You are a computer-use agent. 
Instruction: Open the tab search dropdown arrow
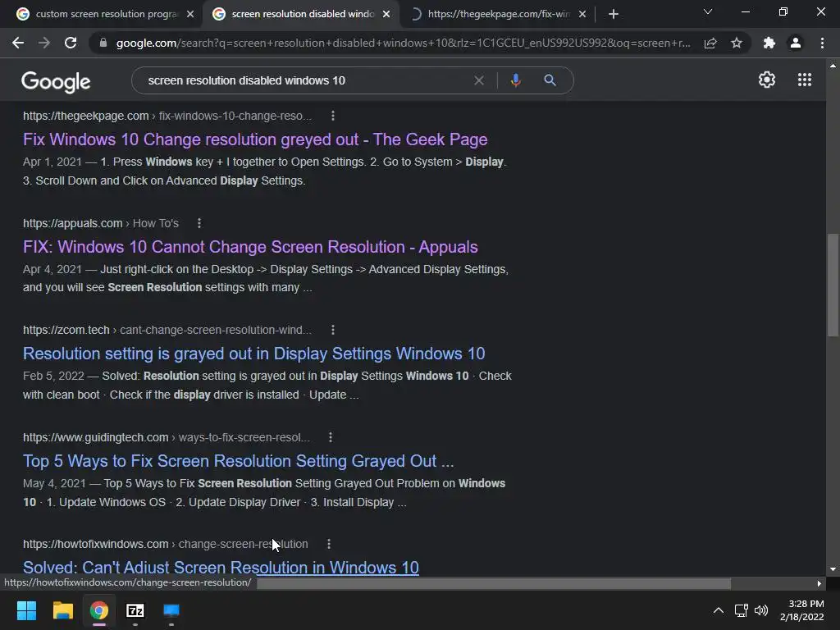(x=708, y=11)
